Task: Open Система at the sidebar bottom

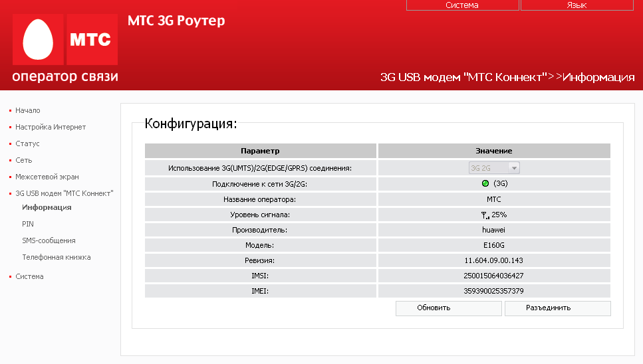Action: coord(29,276)
